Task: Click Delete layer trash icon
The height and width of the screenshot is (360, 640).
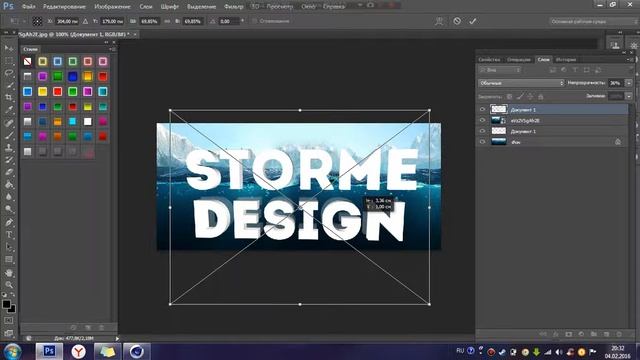Action: pos(619,334)
